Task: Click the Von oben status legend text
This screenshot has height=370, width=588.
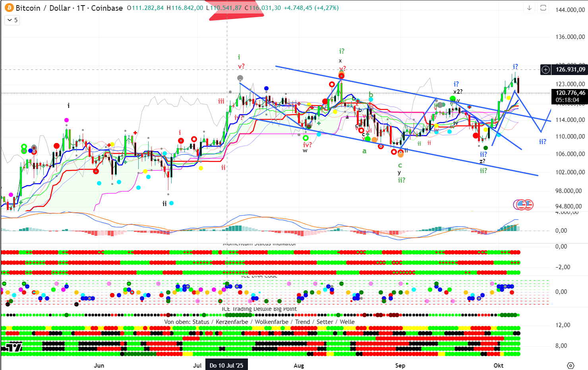Action: pyautogui.click(x=259, y=322)
